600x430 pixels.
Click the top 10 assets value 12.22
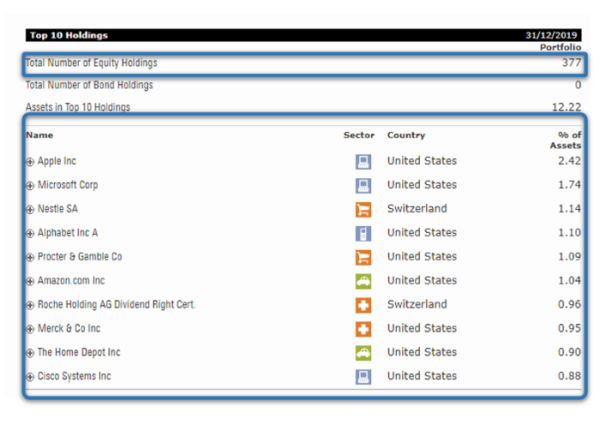[x=567, y=107]
